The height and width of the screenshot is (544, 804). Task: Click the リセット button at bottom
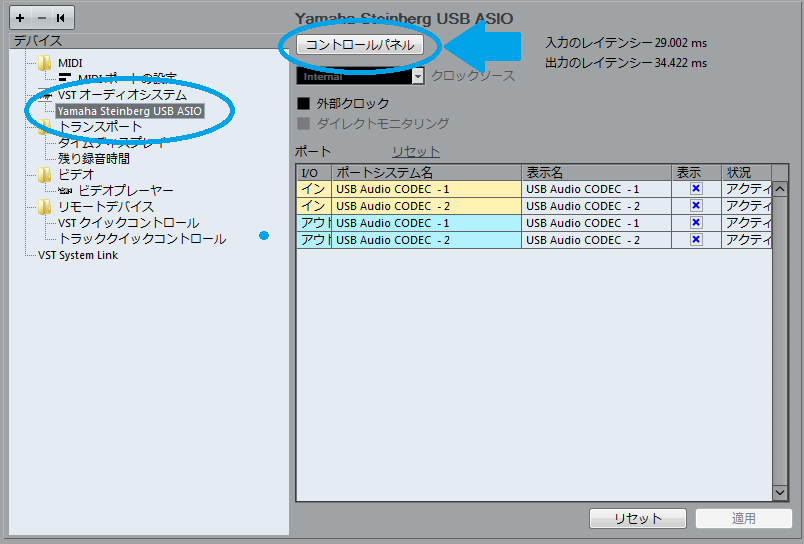(637, 518)
